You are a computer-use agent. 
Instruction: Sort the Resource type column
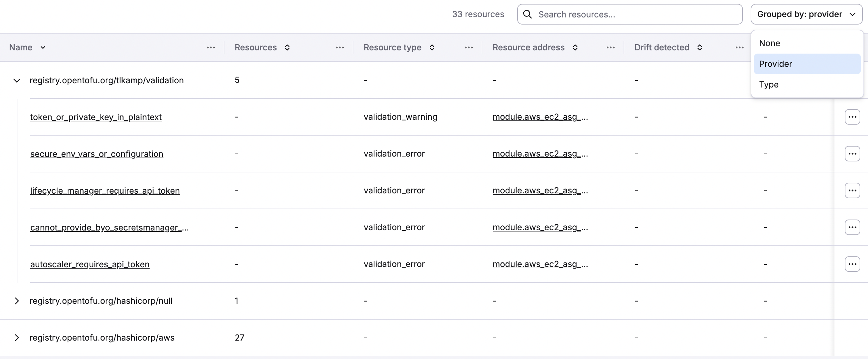click(432, 47)
